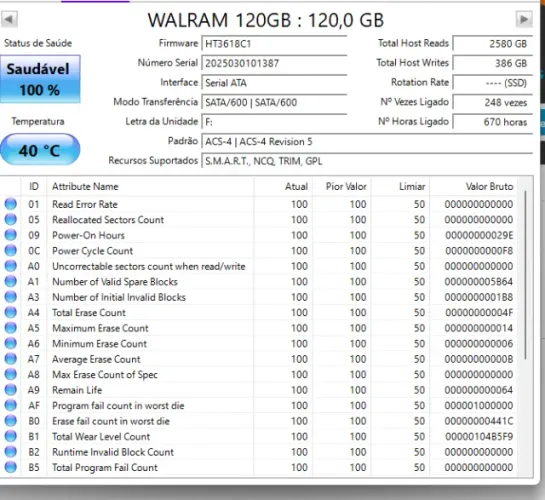
Task: Click the status icon for attribute A0
Action: (11, 266)
